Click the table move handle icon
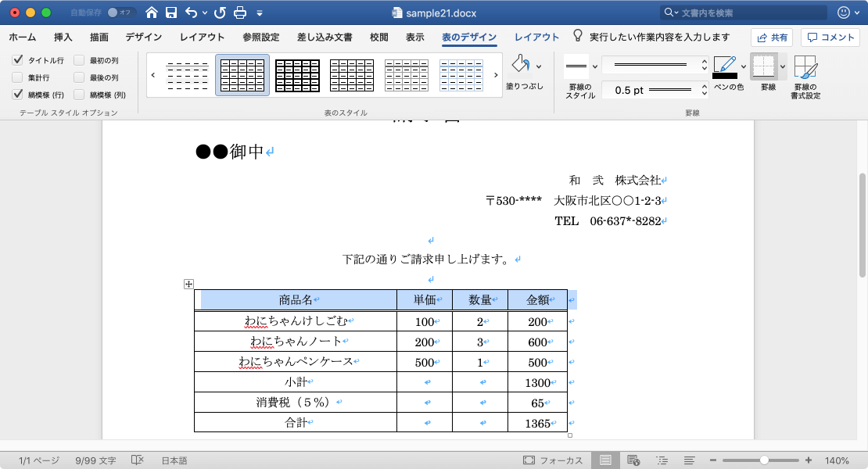This screenshot has width=868, height=469. click(x=188, y=284)
